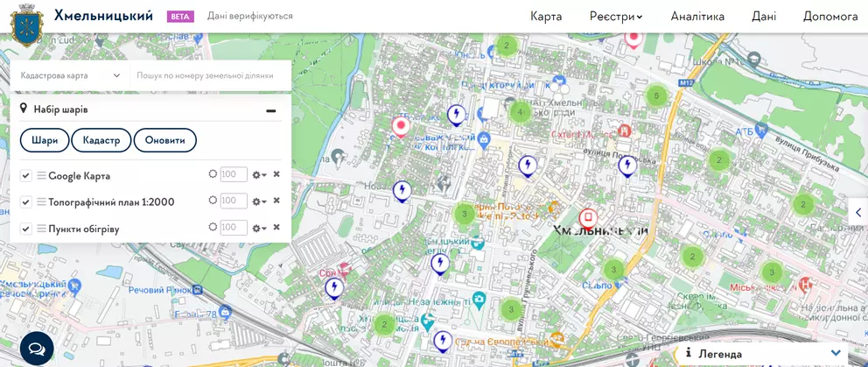
Task: Click the land parcel number search field
Action: pos(212,75)
